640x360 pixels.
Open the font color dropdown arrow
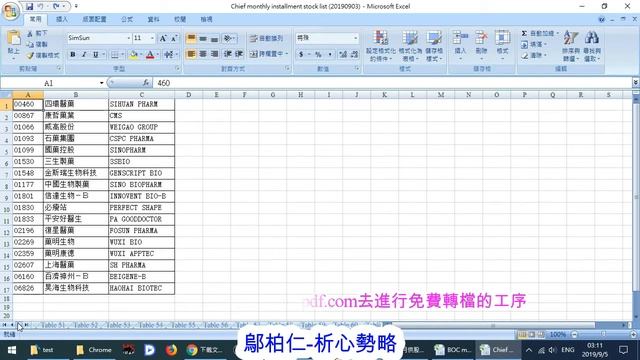click(158, 54)
